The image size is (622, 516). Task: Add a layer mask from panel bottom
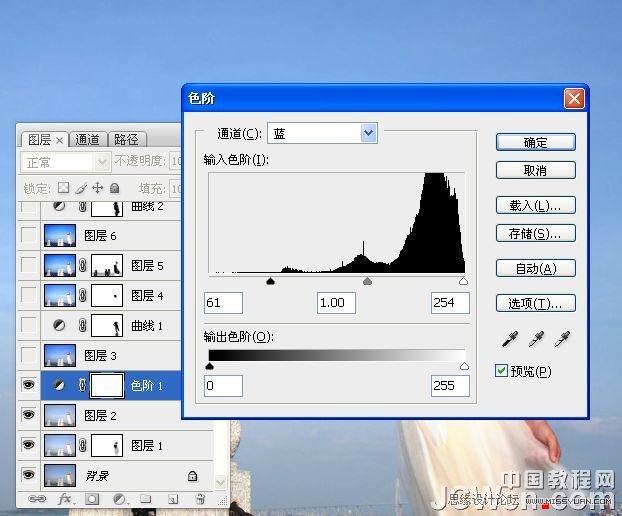pyautogui.click(x=92, y=499)
